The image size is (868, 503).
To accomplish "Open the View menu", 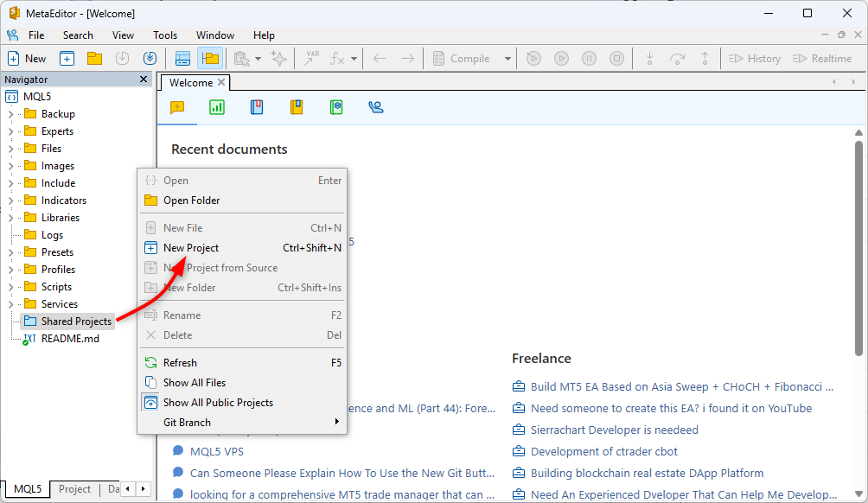I will click(x=123, y=35).
